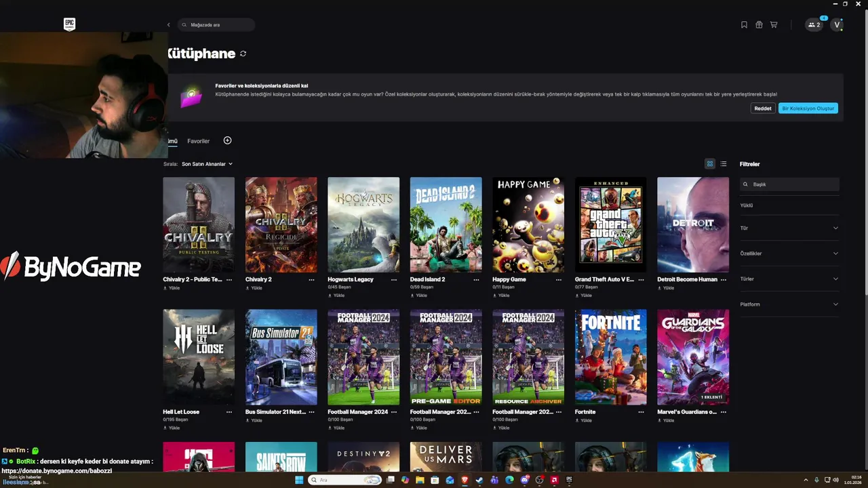Open Steam from the taskbar
This screenshot has width=868, height=488.
coord(479,480)
